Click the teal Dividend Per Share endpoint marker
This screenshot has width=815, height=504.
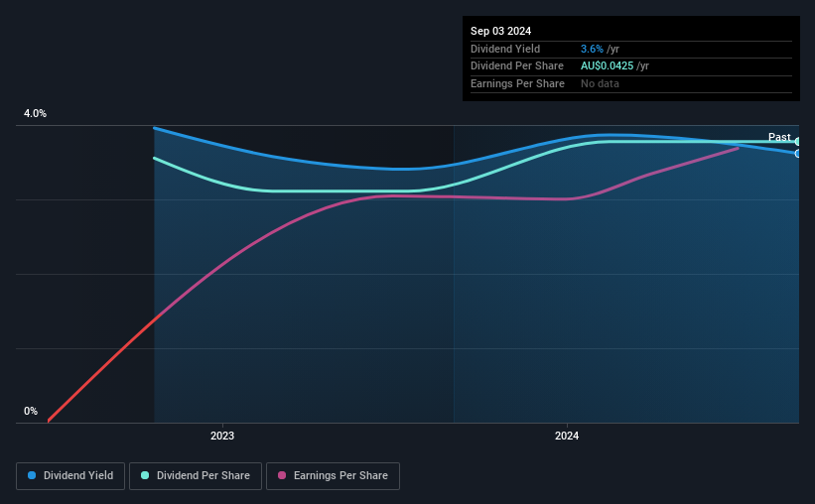pyautogui.click(x=797, y=141)
